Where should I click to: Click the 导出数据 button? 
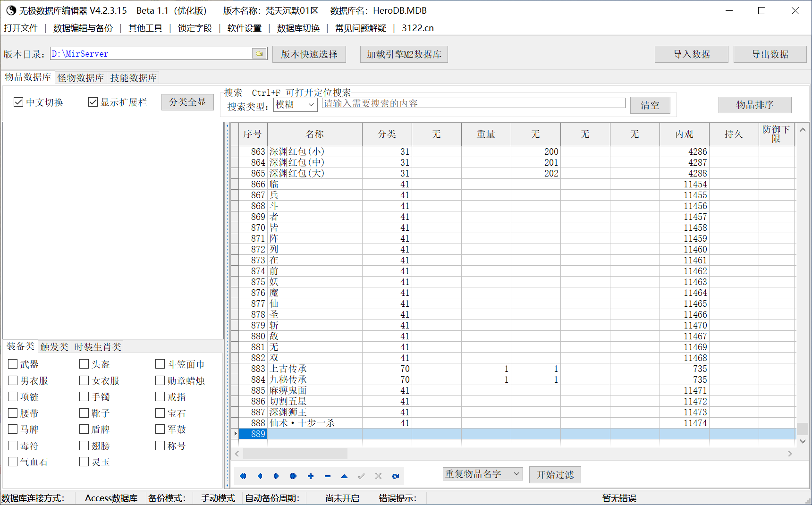(x=770, y=54)
